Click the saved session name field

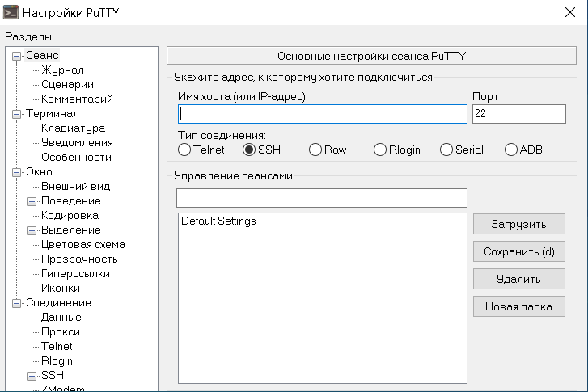click(322, 198)
